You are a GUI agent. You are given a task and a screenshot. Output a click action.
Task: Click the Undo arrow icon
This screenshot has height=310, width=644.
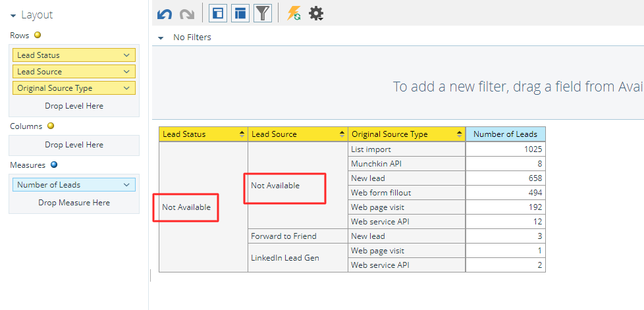(165, 14)
